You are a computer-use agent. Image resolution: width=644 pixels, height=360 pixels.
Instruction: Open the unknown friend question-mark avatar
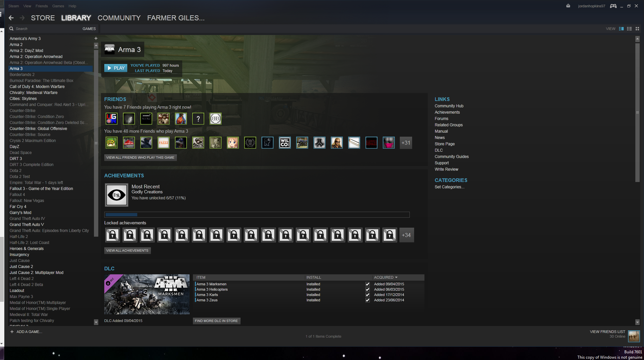[198, 119]
